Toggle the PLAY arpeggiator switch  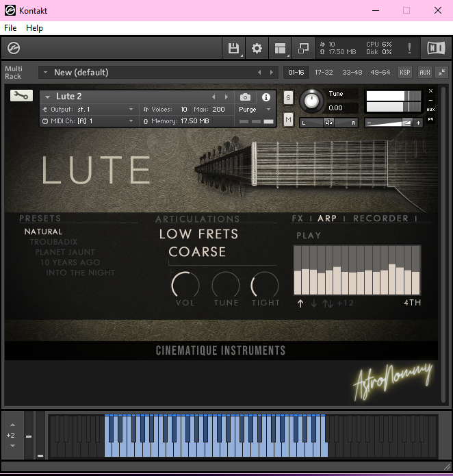(309, 236)
